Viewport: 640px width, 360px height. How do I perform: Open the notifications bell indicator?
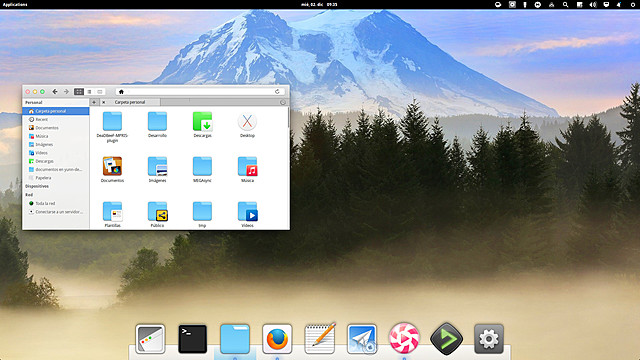pyautogui.click(x=619, y=4)
